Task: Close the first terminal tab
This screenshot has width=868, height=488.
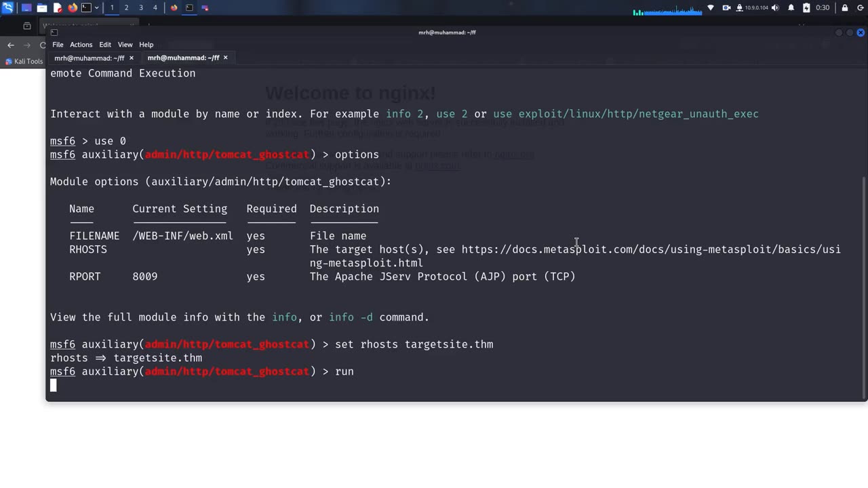Action: [132, 58]
